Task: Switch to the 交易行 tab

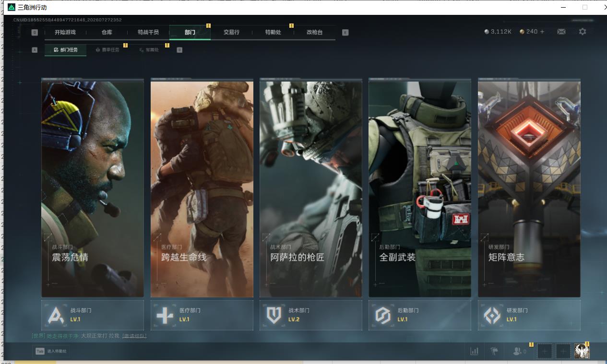Action: tap(231, 33)
